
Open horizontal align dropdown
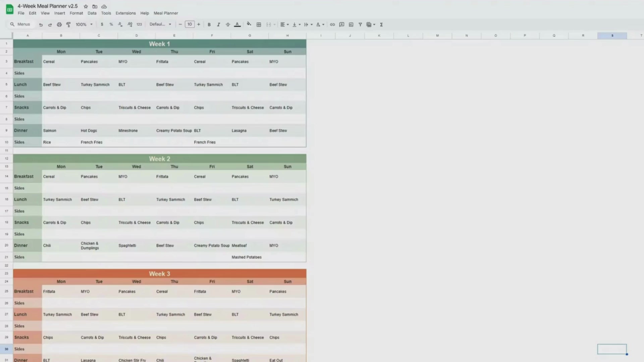pyautogui.click(x=284, y=24)
